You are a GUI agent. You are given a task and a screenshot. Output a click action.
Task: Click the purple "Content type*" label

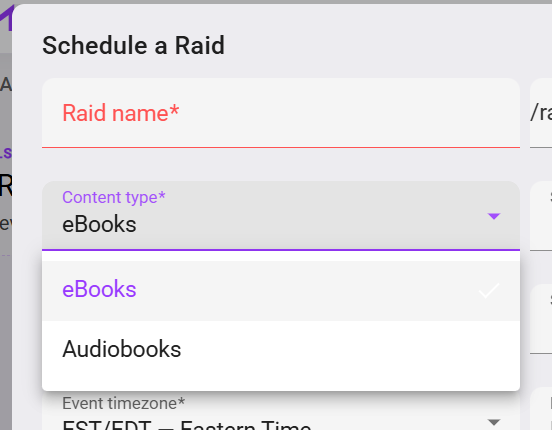point(114,197)
